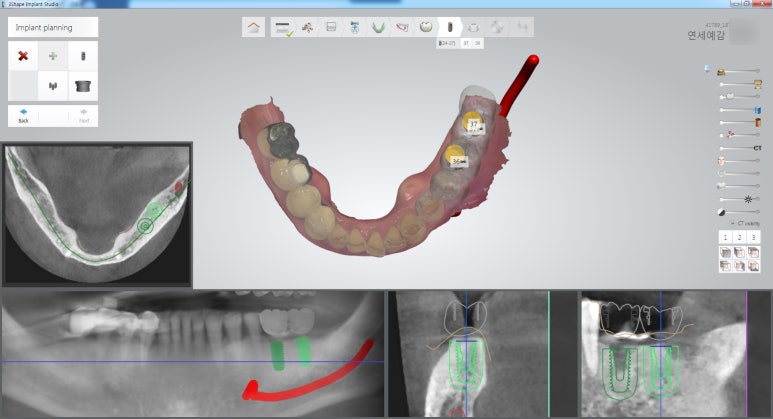Select the active implant placement step icon
This screenshot has width=773, height=419.
[x=449, y=28]
